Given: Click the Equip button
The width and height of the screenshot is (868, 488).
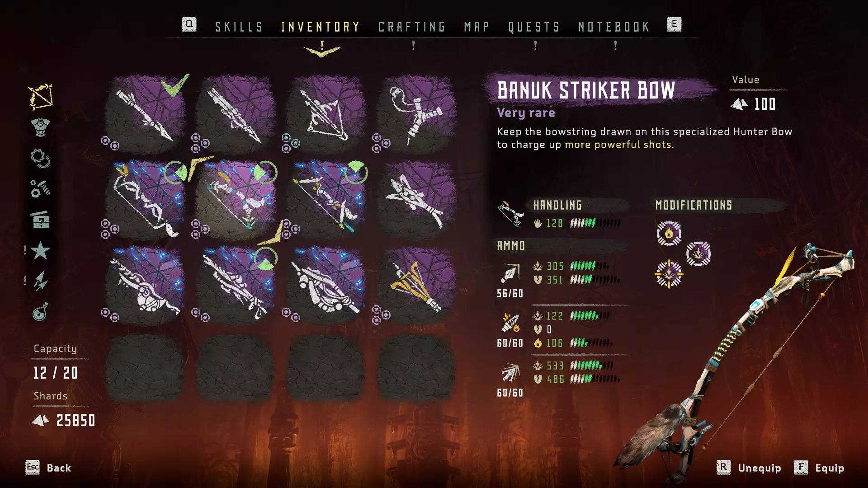Looking at the screenshot, I should coord(819,468).
